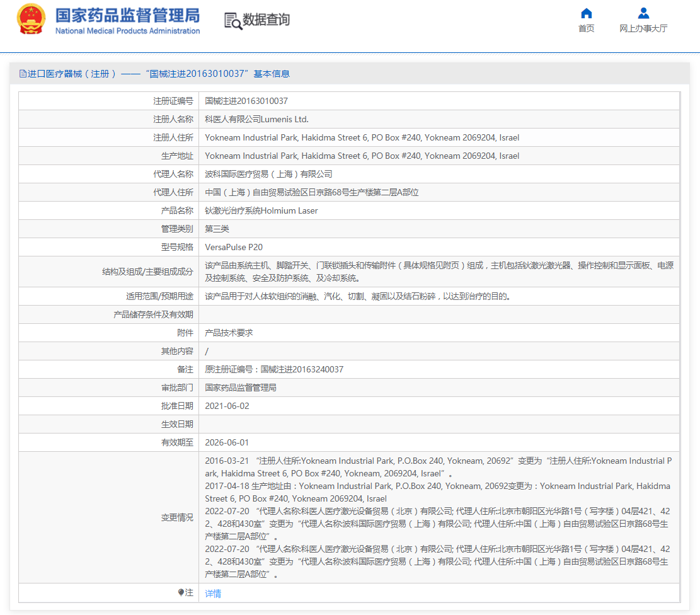Click agent name 波科国际医疗贸易（上海）有限公司
Screen dimensions: 700x615
[269, 174]
